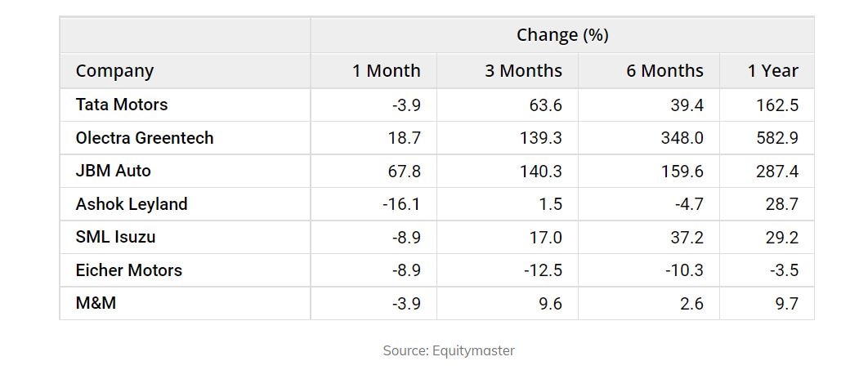Select JBM Auto's 1 Month value 67.8
868x370 pixels.
point(405,171)
